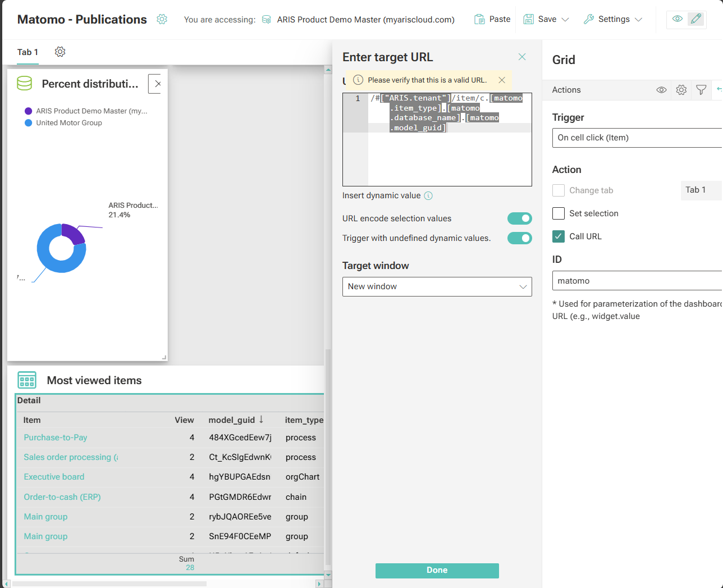Close the Enter target URL dialog

[522, 57]
